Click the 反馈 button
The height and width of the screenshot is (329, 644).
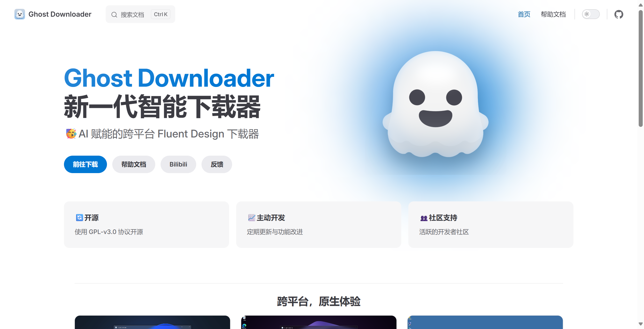pyautogui.click(x=216, y=164)
